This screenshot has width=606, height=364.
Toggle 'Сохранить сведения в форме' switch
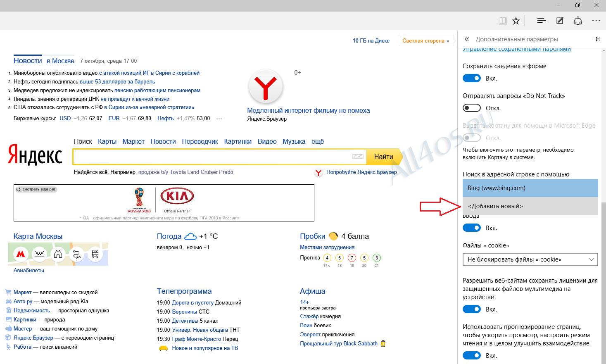coord(472,78)
